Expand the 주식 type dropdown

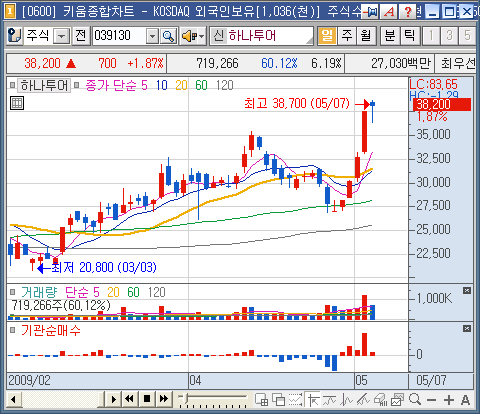pos(62,36)
